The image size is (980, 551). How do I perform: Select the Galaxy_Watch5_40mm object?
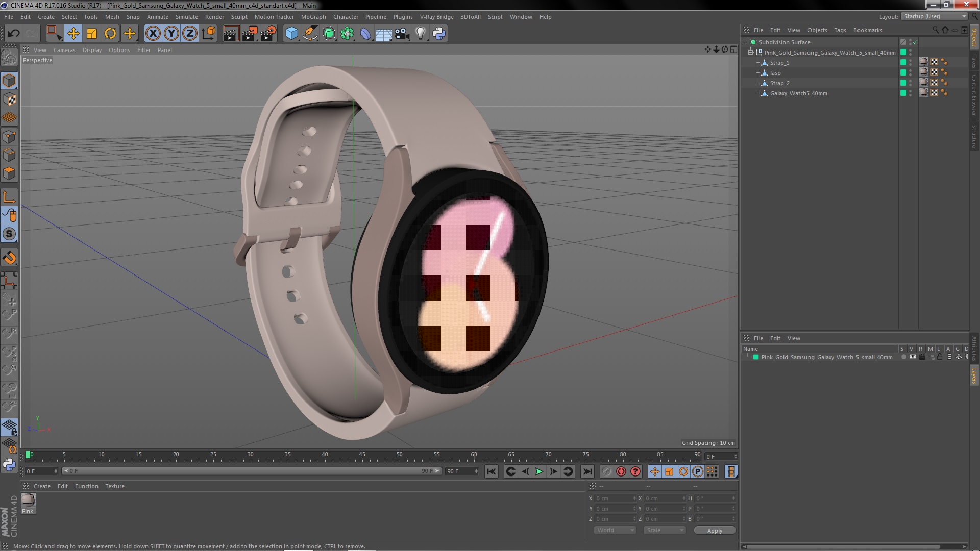[x=798, y=93]
